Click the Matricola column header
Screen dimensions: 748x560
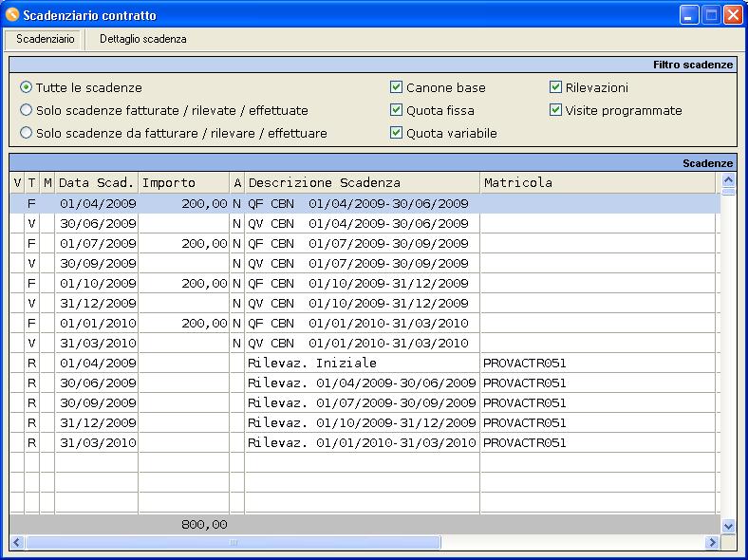click(598, 182)
